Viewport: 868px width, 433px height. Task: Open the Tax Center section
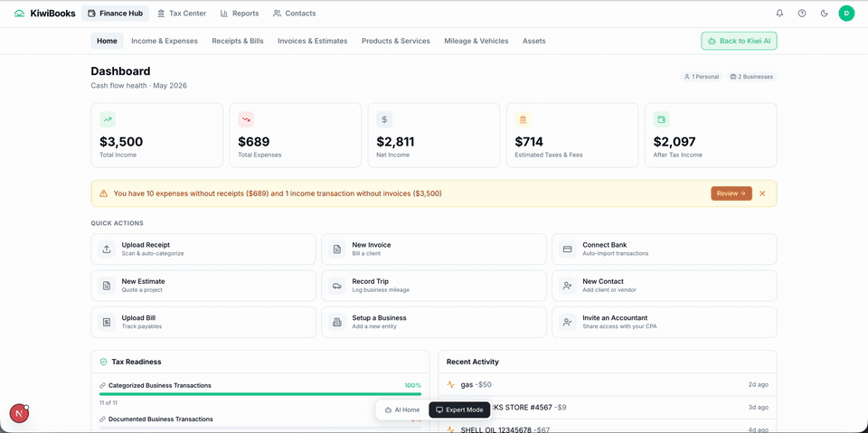[182, 14]
